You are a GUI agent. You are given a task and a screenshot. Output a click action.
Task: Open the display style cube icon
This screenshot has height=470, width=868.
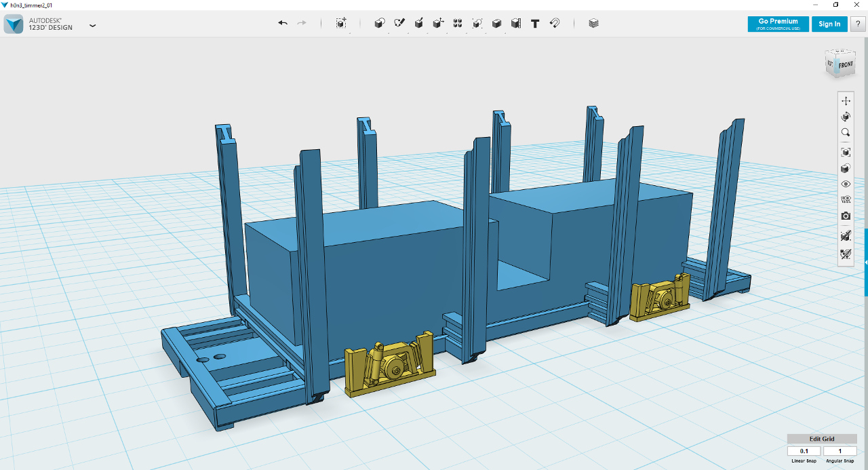846,168
